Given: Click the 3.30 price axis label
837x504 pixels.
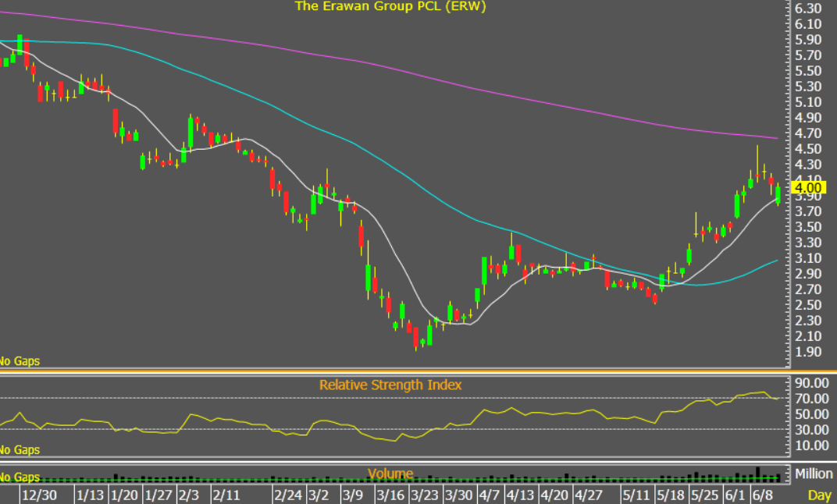Looking at the screenshot, I should (808, 243).
